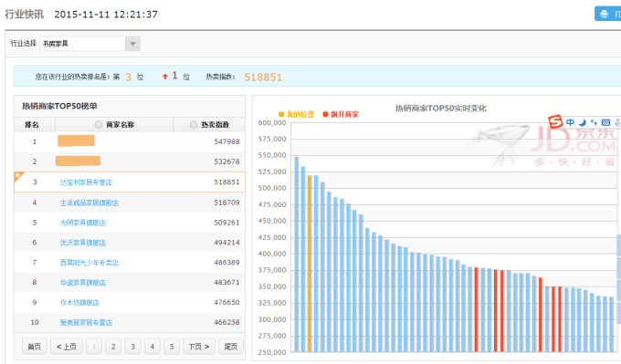The image size is (621, 364).
Task: Click the red 飙升商家 legend swatch
Action: click(x=325, y=114)
